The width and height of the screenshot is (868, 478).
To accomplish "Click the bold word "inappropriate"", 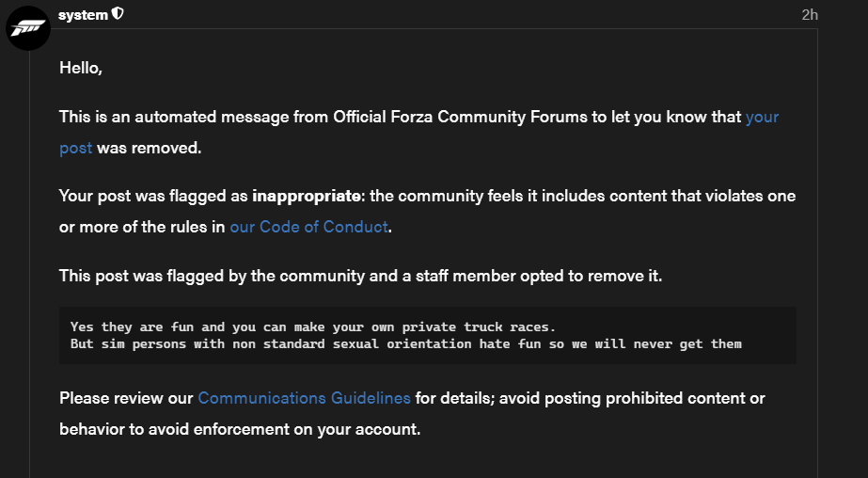I will [x=307, y=196].
